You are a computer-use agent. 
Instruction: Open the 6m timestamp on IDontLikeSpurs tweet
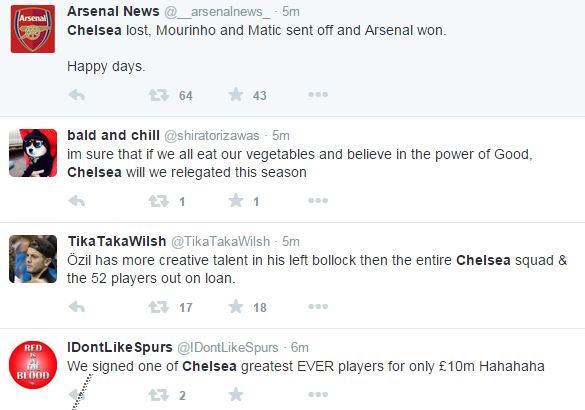click(300, 347)
